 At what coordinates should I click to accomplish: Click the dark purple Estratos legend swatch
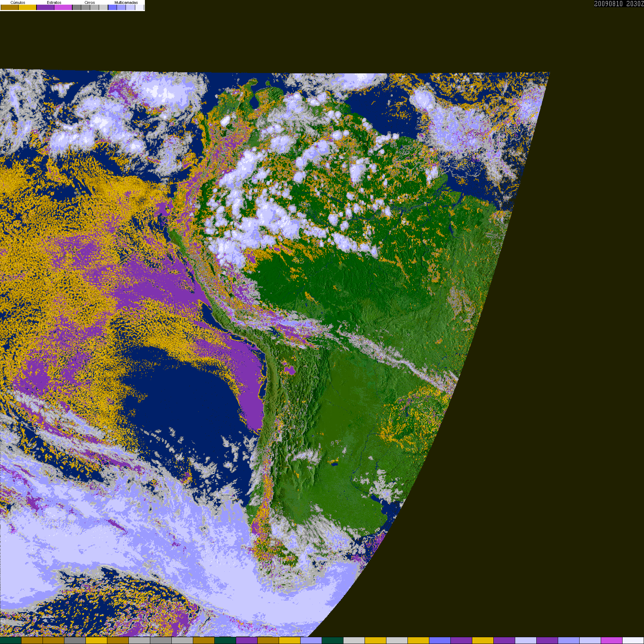click(x=45, y=7)
